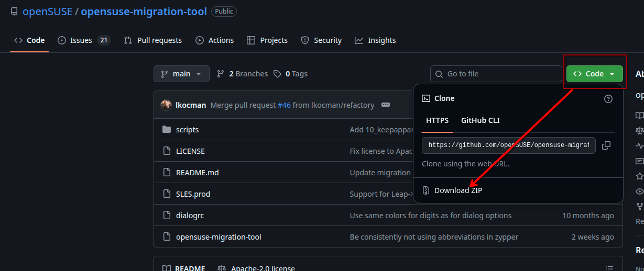644x271 pixels.
Task: View the 2 Branches list
Action: coord(243,74)
